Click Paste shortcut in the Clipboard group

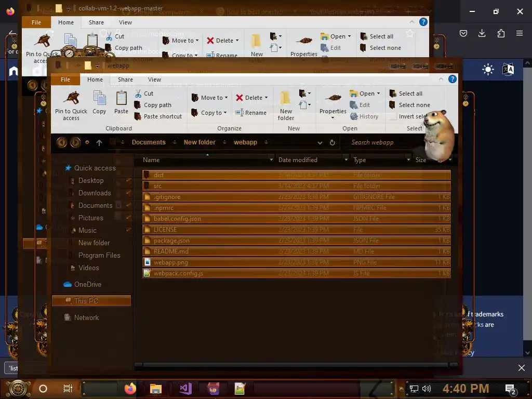[x=158, y=116]
